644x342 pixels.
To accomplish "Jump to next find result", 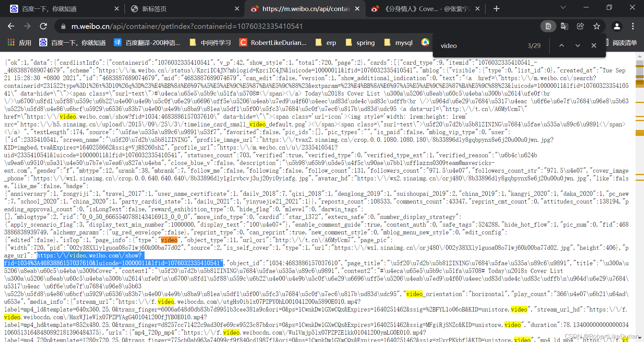I will 578,46.
